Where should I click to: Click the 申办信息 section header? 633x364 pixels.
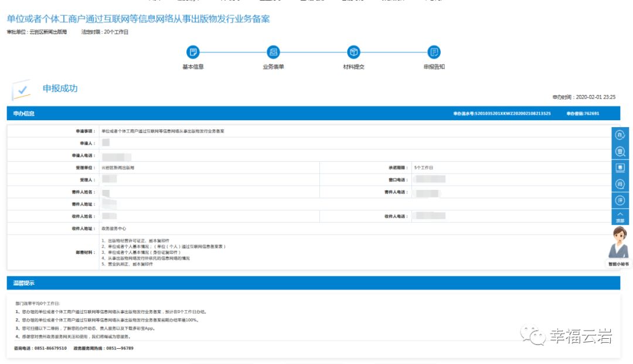[24, 114]
